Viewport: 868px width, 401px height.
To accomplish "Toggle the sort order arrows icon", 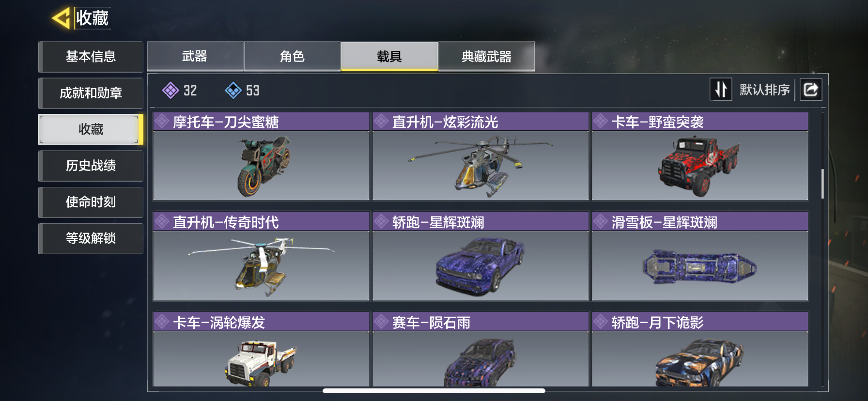I will [x=721, y=90].
